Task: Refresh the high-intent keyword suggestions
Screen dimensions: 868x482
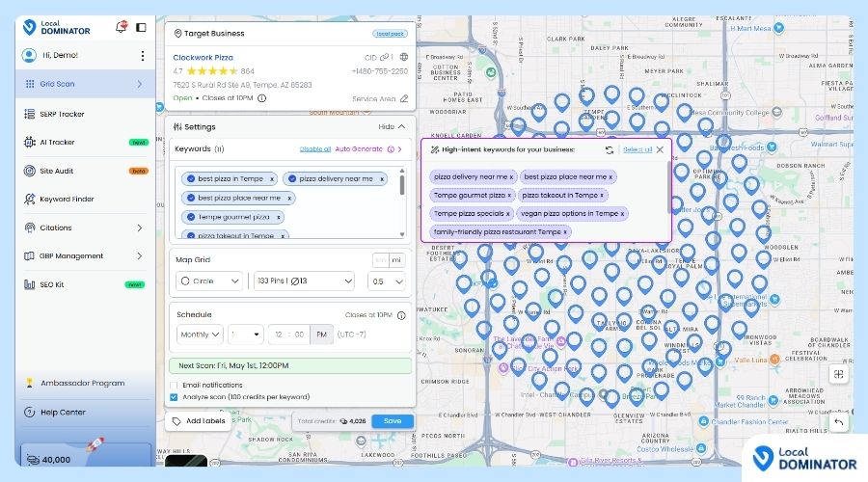Action: tap(609, 150)
